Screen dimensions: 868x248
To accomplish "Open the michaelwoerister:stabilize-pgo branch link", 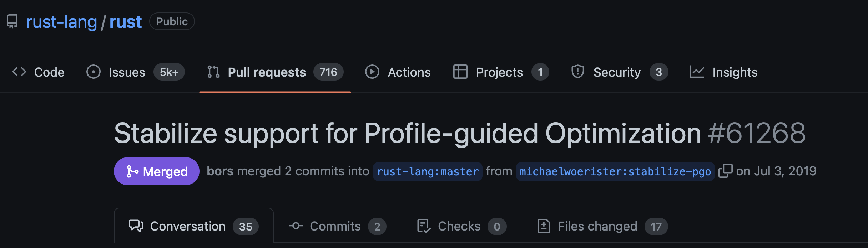I will [615, 172].
